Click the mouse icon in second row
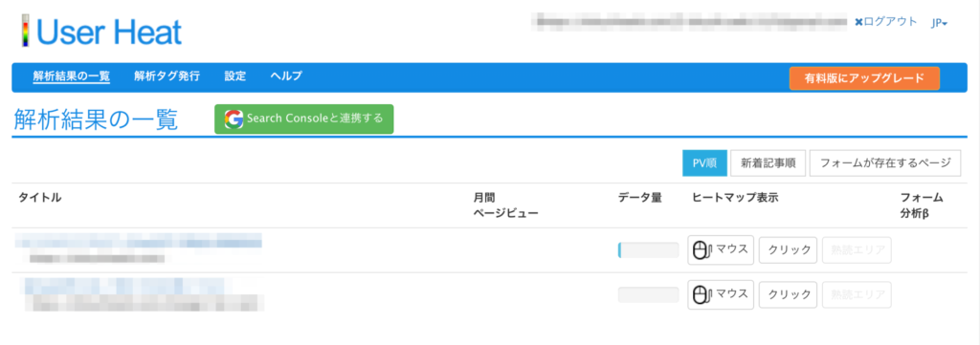The image size is (980, 345). [x=703, y=295]
